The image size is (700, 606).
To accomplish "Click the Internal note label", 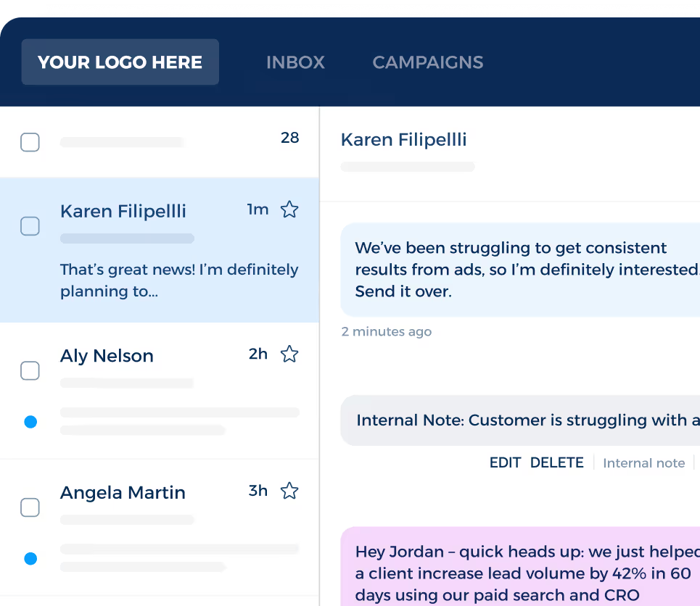I will [x=643, y=462].
